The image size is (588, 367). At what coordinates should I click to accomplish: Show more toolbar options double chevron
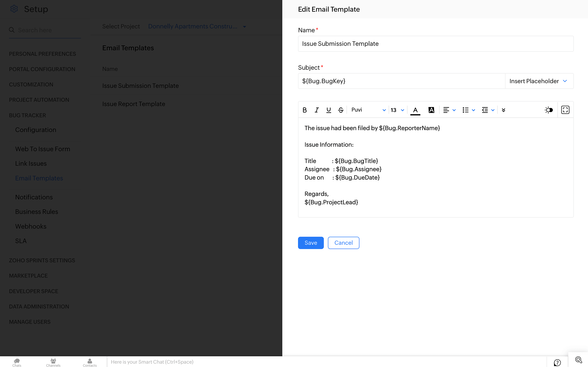tap(503, 110)
